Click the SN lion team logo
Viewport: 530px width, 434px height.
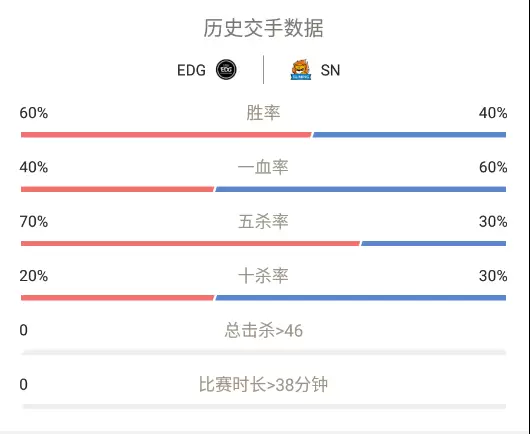point(300,70)
